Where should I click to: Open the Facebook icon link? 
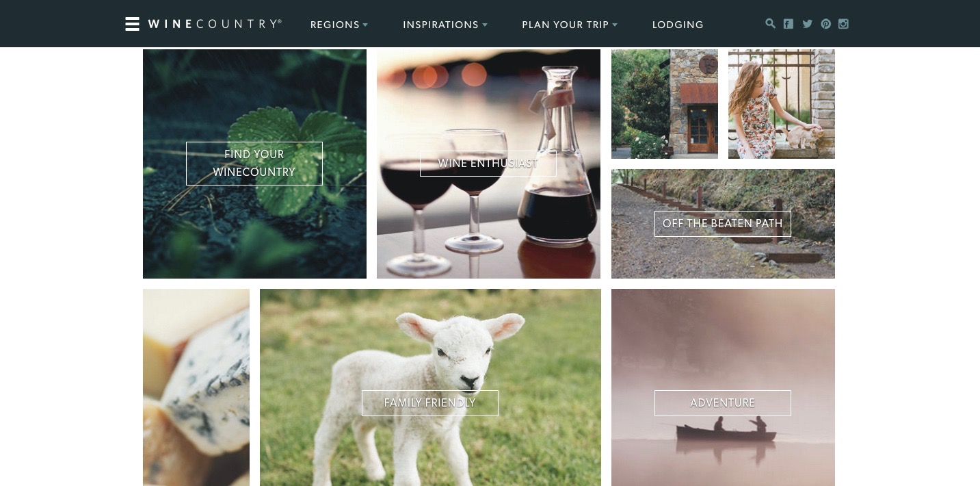pos(789,24)
